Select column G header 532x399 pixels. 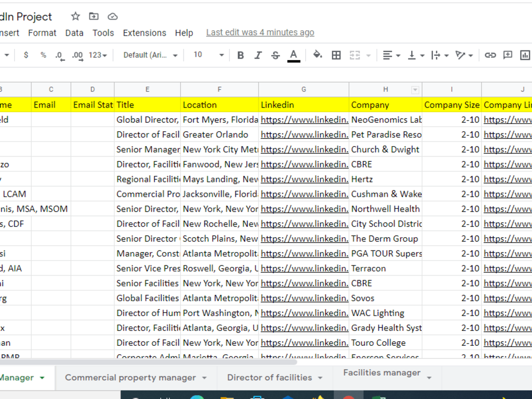[x=304, y=89]
